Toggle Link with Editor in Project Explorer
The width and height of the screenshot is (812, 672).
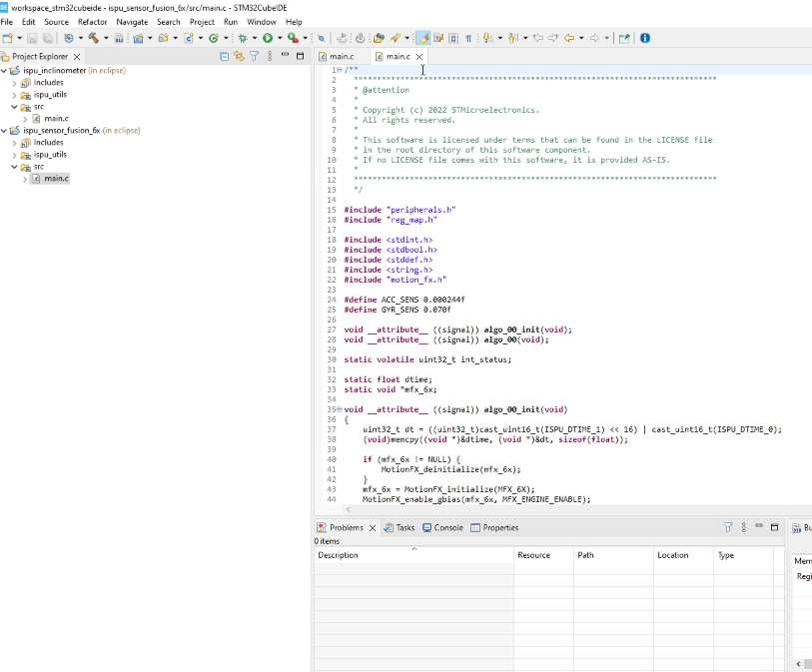[x=239, y=57]
